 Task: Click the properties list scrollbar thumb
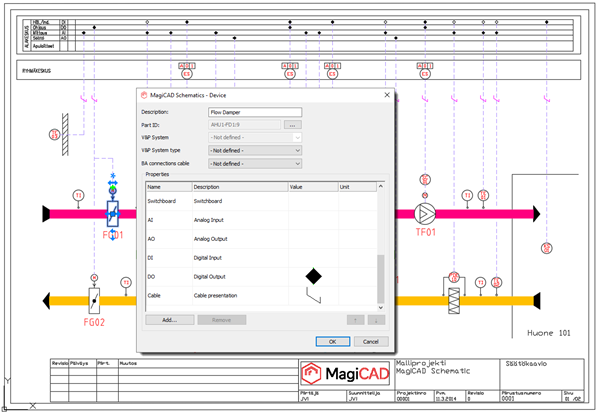[x=380, y=279]
